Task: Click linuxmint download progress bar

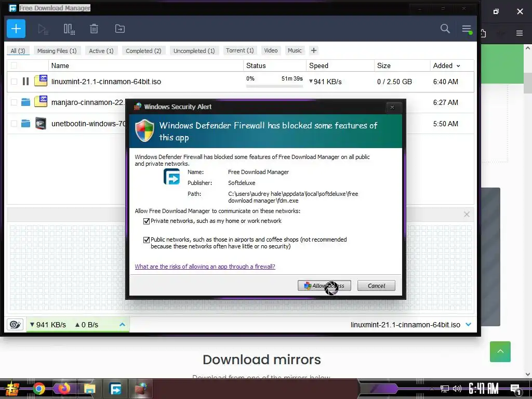Action: click(274, 86)
